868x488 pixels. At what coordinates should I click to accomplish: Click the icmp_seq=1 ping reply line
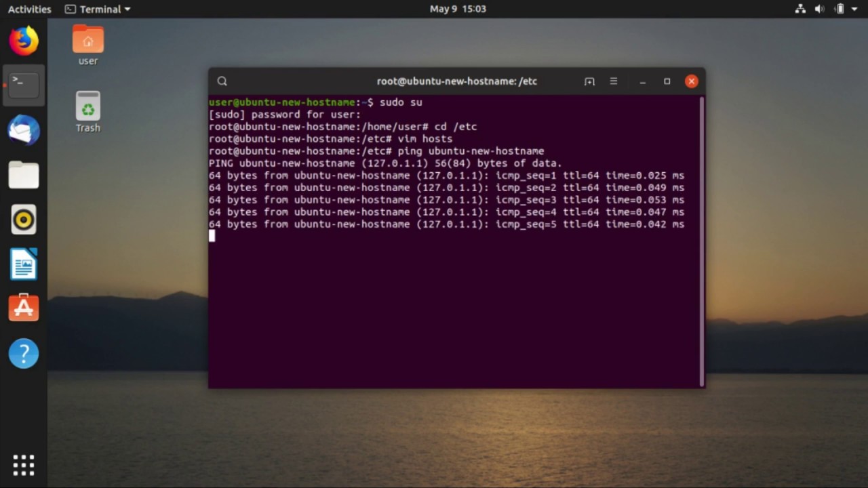pyautogui.click(x=446, y=176)
